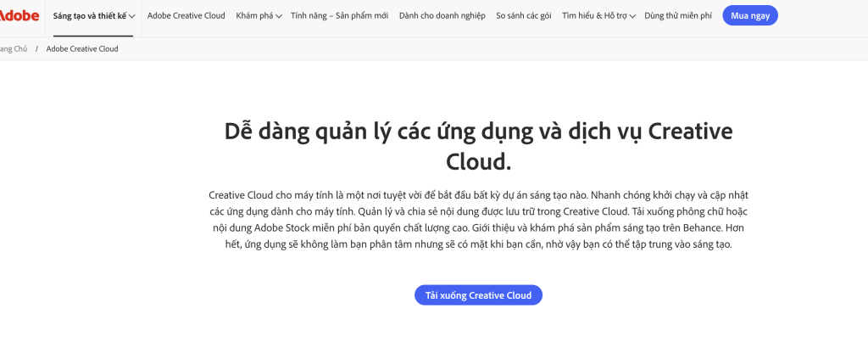The height and width of the screenshot is (342, 868).
Task: Click the Adobe logo
Action: click(19, 15)
